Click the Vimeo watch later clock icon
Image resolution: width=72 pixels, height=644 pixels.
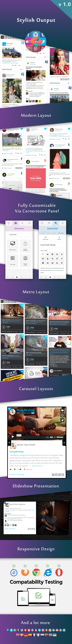click(63, 415)
